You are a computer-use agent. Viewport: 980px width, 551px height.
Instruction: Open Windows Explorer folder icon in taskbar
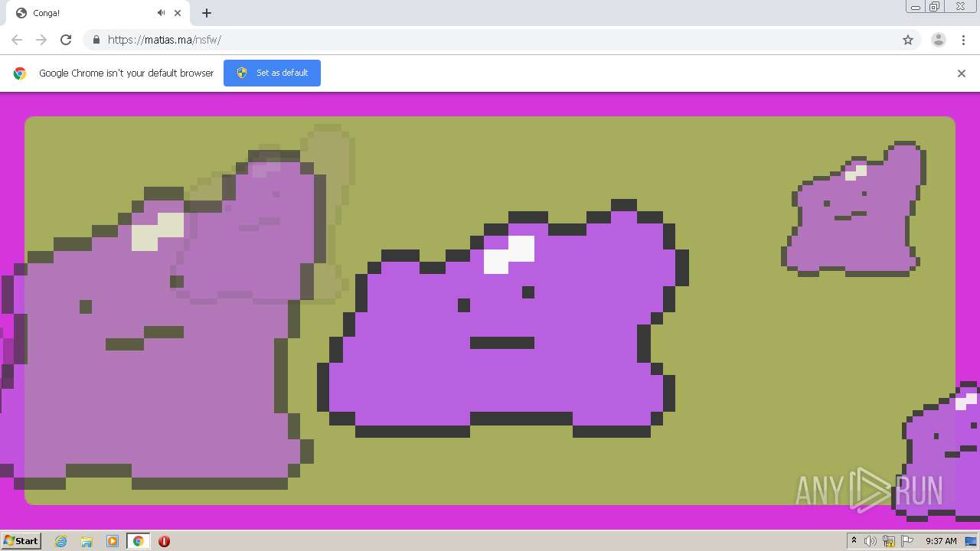tap(87, 541)
